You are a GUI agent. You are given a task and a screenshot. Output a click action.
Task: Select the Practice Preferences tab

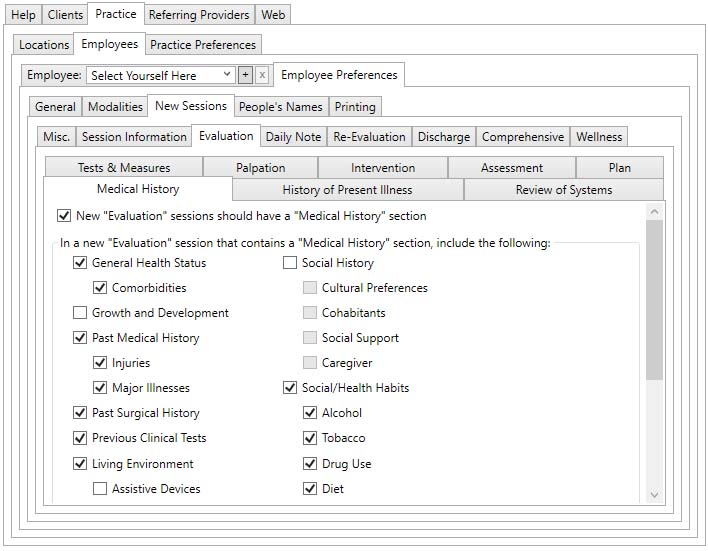coord(204,45)
